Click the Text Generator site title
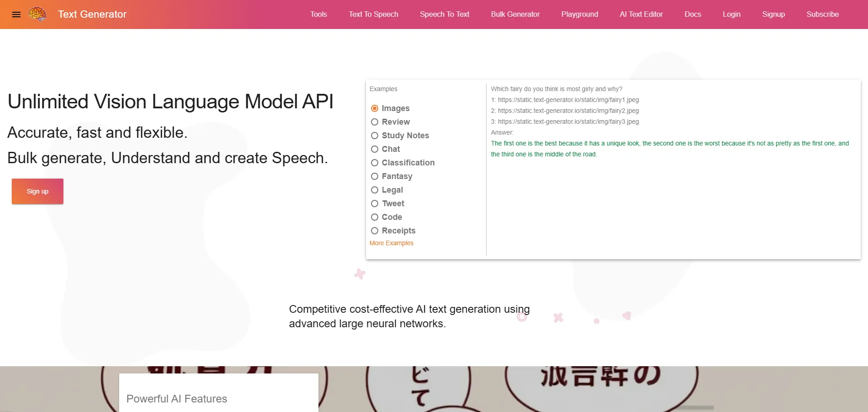 click(x=92, y=15)
